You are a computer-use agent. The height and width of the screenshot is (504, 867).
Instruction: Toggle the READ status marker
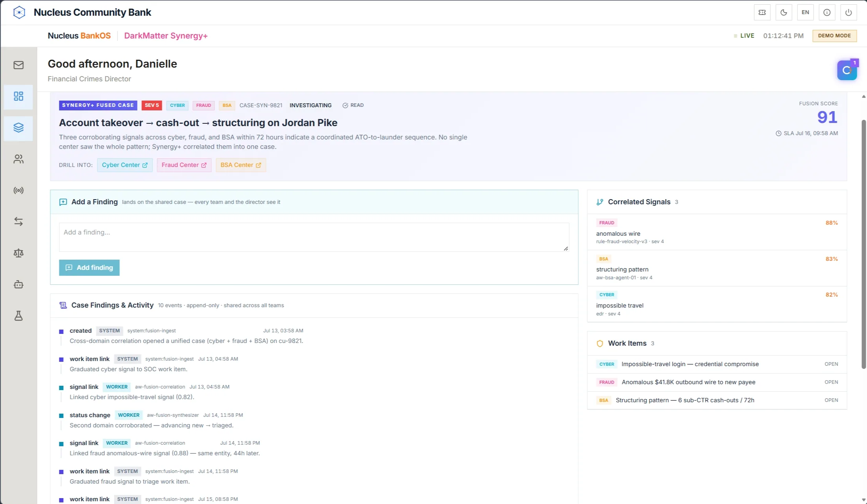click(x=353, y=105)
